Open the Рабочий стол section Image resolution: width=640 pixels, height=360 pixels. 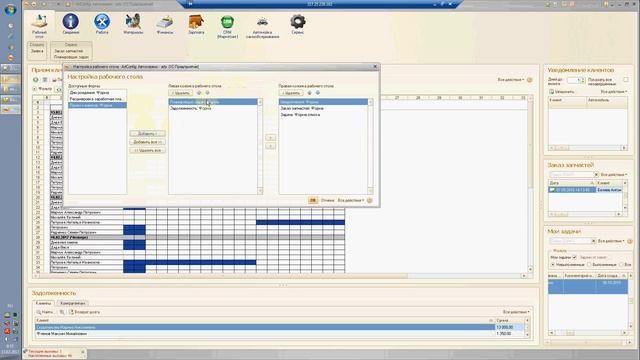(x=39, y=25)
